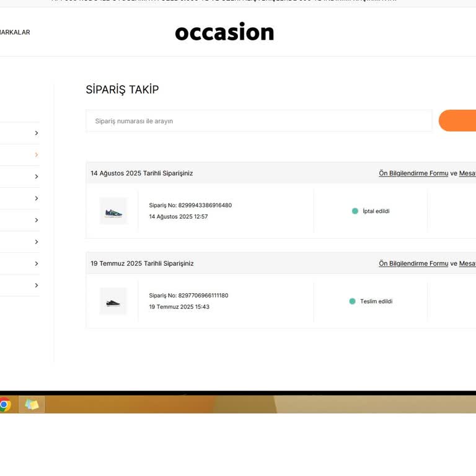Expand the orange highlighted sidebar chevron
This screenshot has width=476, height=476.
click(x=37, y=155)
